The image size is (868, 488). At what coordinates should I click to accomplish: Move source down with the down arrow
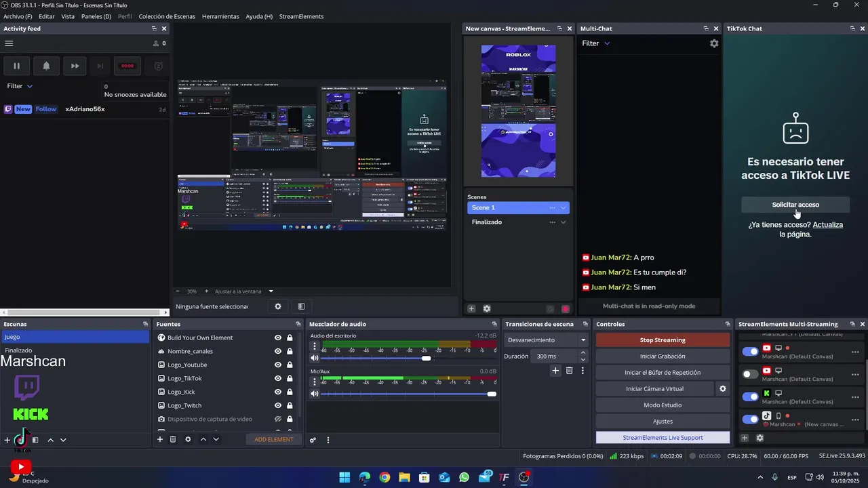pyautogui.click(x=216, y=439)
